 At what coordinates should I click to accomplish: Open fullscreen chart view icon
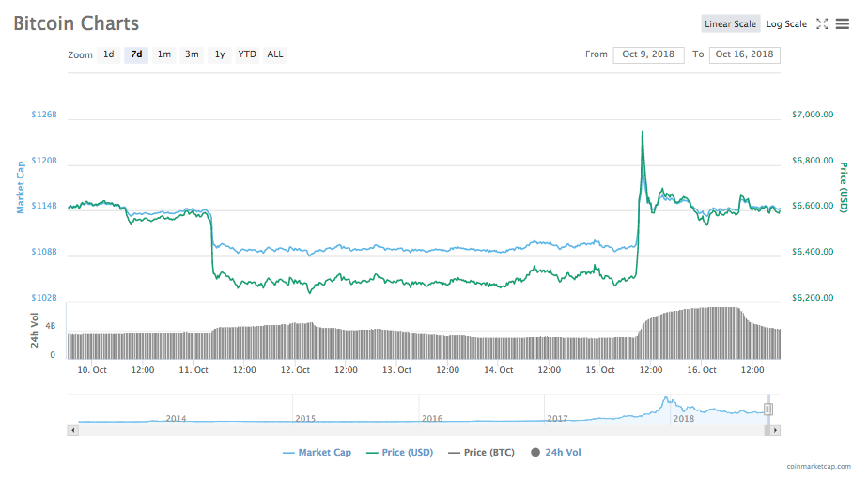822,23
